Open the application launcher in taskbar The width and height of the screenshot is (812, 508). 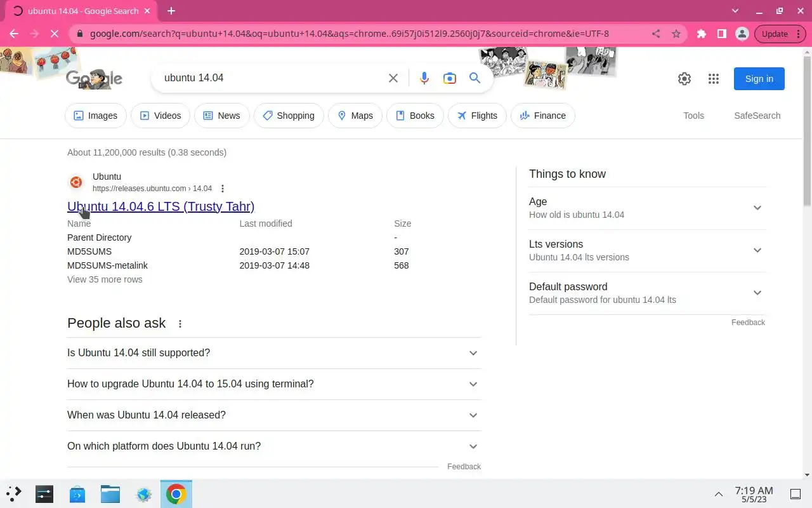[14, 493]
